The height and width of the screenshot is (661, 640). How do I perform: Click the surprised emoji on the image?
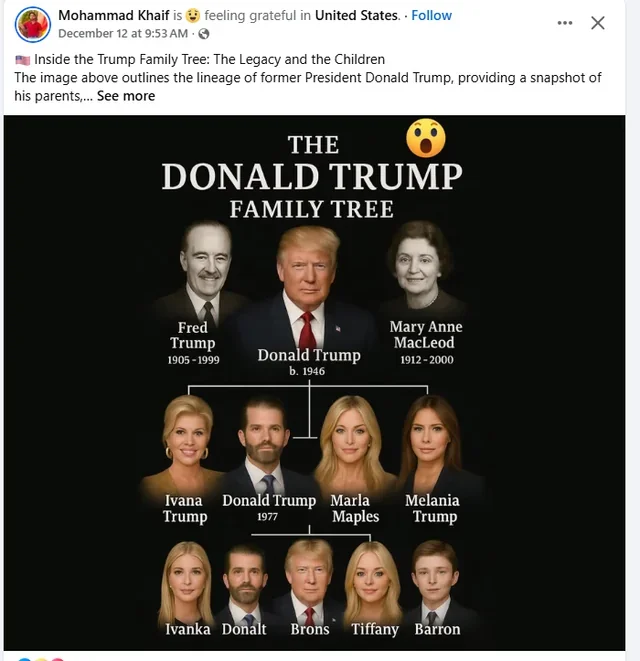[425, 138]
